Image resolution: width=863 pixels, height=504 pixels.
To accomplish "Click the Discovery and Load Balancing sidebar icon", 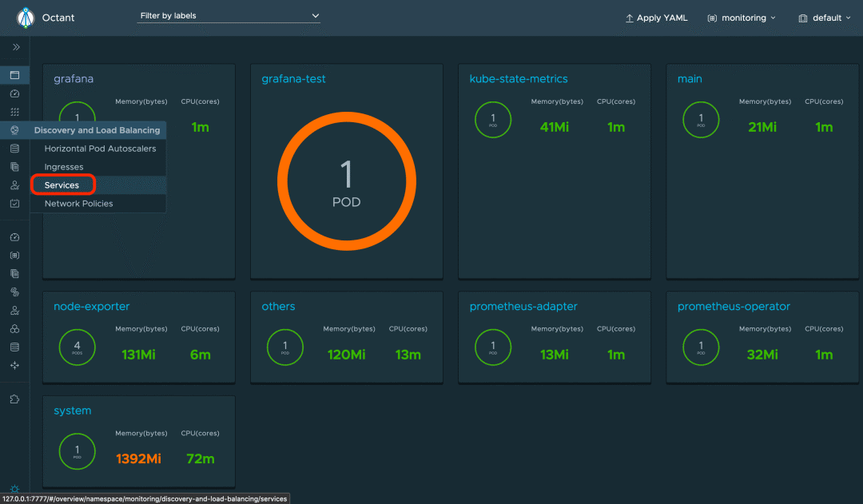I will (x=15, y=130).
